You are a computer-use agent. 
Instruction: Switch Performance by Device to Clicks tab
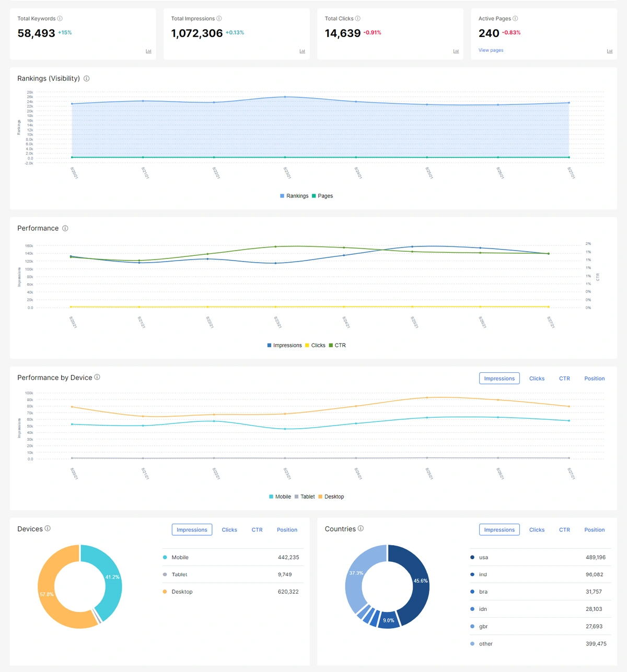point(537,379)
